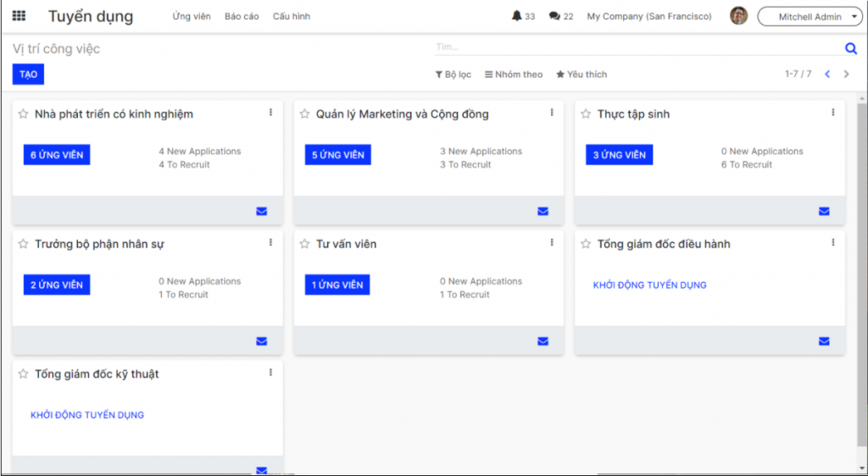Screen dimensions: 868x476
Task: Open Mitchell Admin user dropdown
Action: (x=810, y=17)
